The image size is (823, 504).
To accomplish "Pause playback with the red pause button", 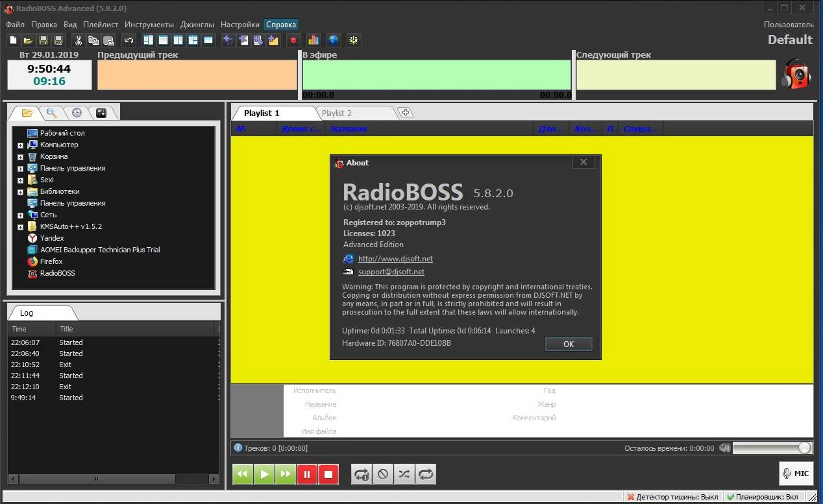I will point(307,474).
